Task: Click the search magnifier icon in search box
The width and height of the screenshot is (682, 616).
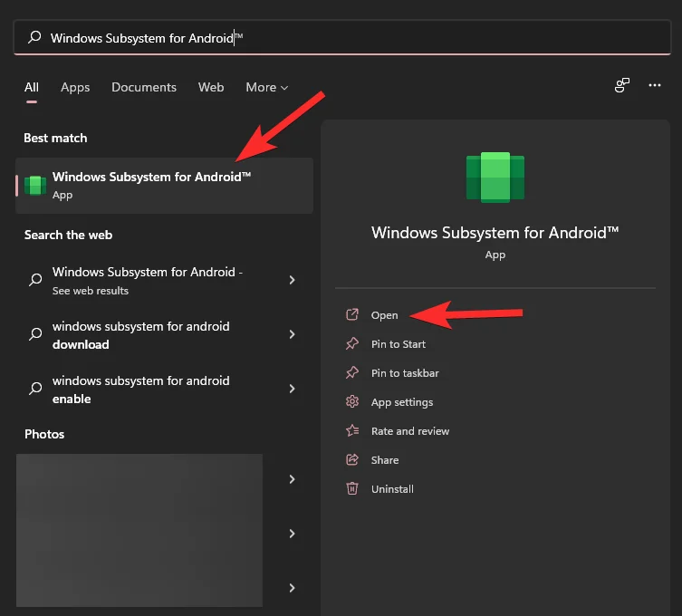Action: 34,37
